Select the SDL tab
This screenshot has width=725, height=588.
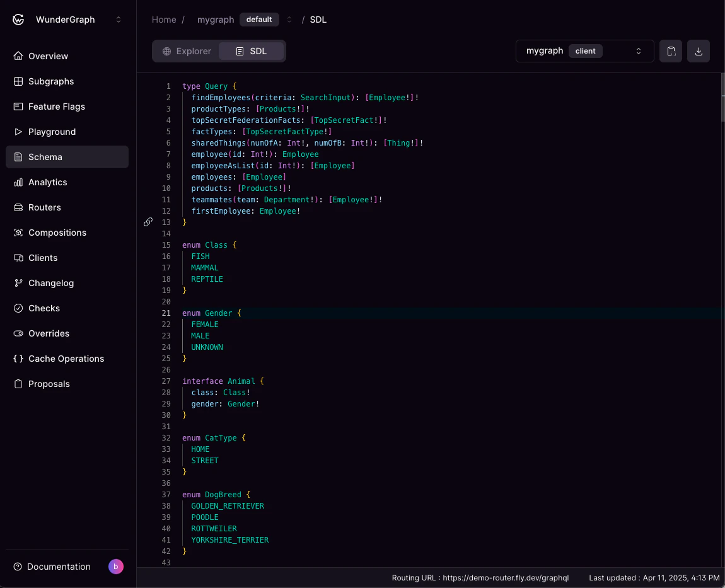(252, 51)
